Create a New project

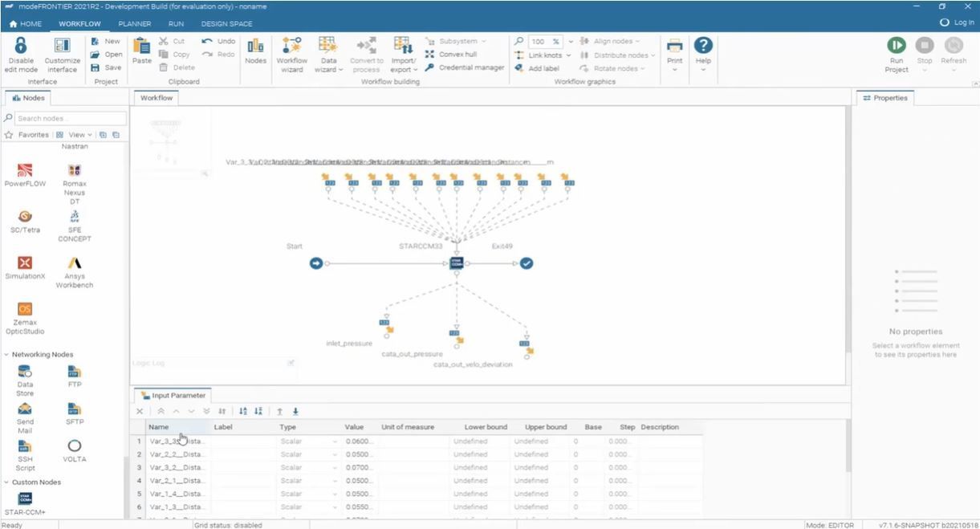pyautogui.click(x=105, y=41)
